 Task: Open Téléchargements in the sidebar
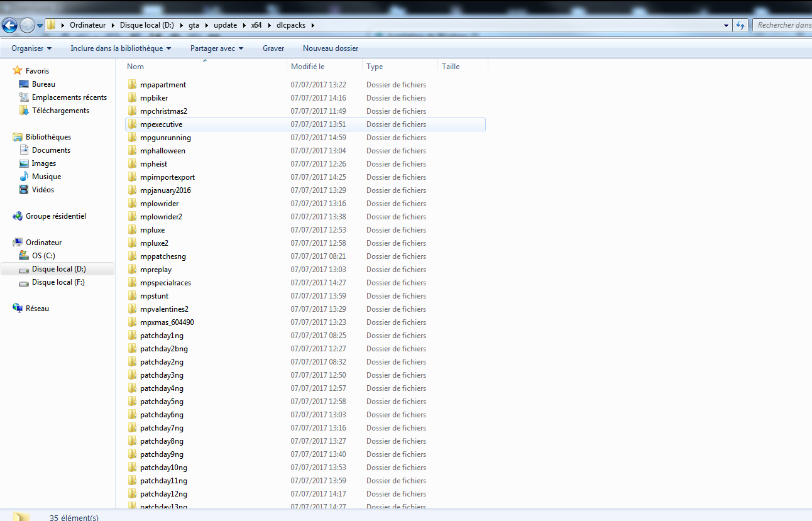[60, 111]
